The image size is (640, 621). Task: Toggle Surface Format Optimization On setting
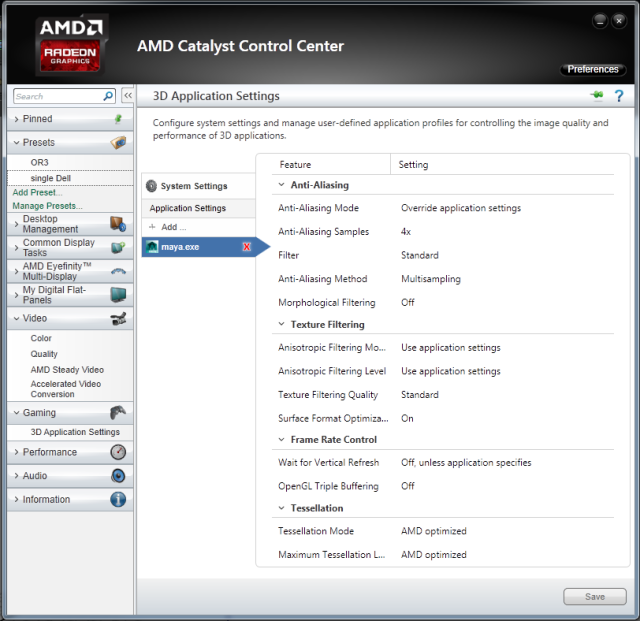(407, 418)
